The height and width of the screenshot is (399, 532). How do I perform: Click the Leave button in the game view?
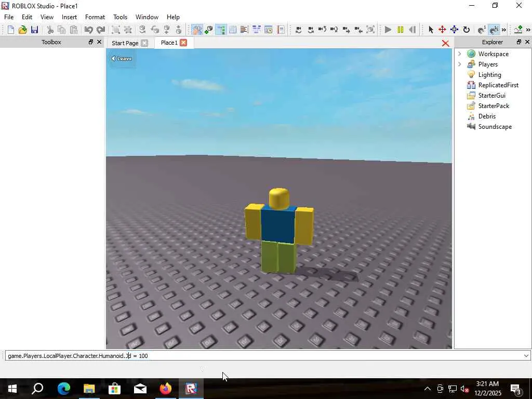122,58
